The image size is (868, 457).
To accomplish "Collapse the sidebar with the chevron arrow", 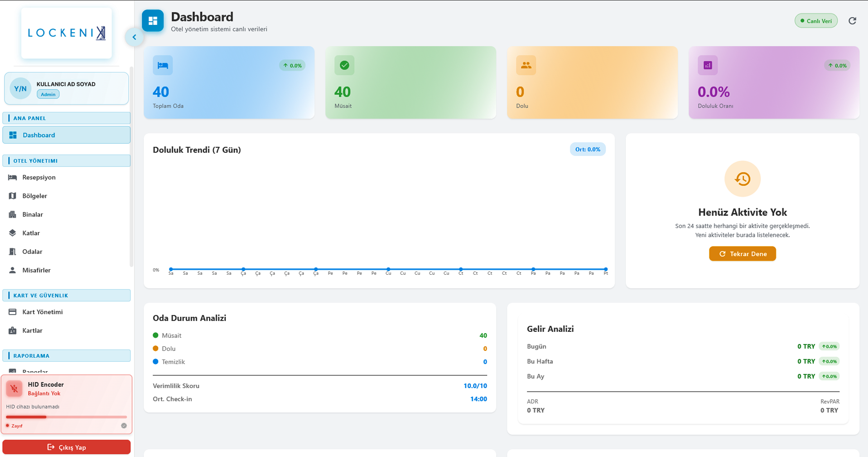I will (134, 37).
